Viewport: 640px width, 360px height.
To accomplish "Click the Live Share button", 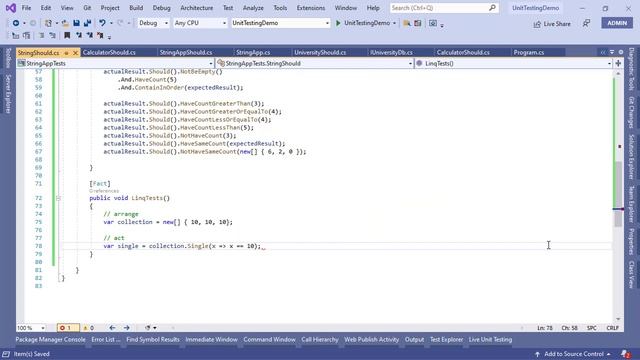I will (x=552, y=24).
